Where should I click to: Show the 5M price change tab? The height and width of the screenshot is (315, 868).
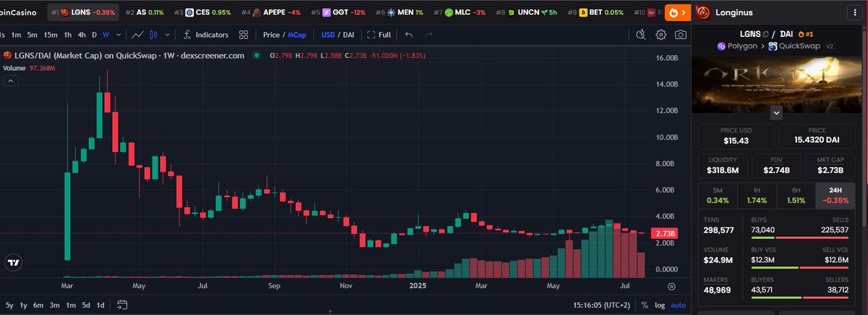717,196
